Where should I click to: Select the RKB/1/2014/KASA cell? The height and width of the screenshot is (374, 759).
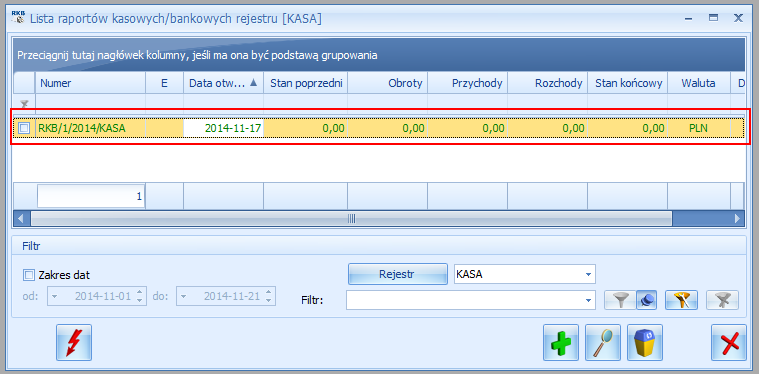pyautogui.click(x=90, y=128)
